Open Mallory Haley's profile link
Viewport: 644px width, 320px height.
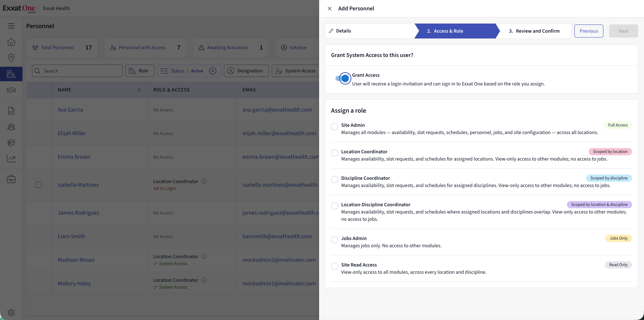[74, 283]
